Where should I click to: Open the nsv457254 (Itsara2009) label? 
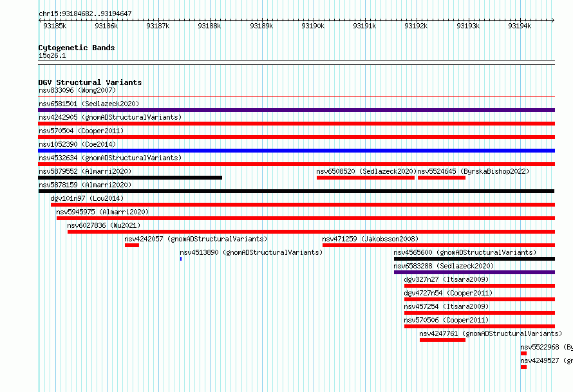pyautogui.click(x=446, y=306)
